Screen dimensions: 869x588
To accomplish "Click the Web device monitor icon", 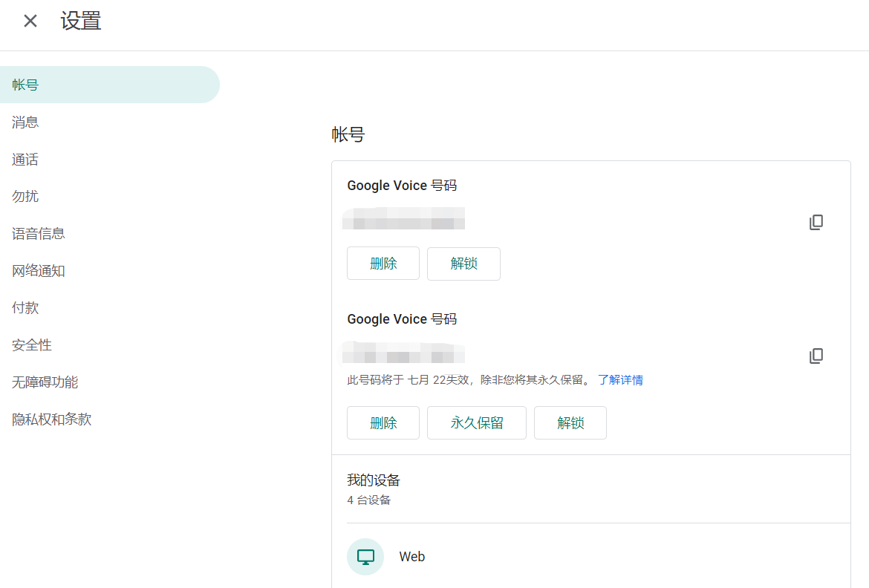I will 365,556.
